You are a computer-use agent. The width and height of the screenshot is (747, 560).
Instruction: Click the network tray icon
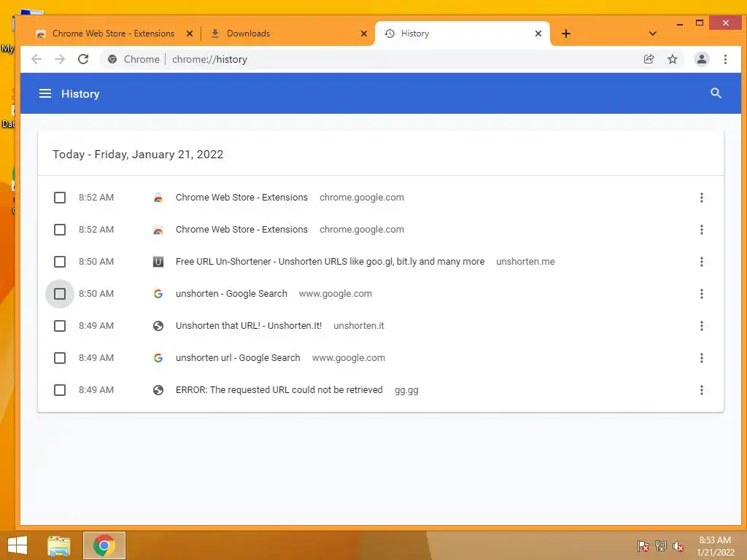[x=661, y=545]
